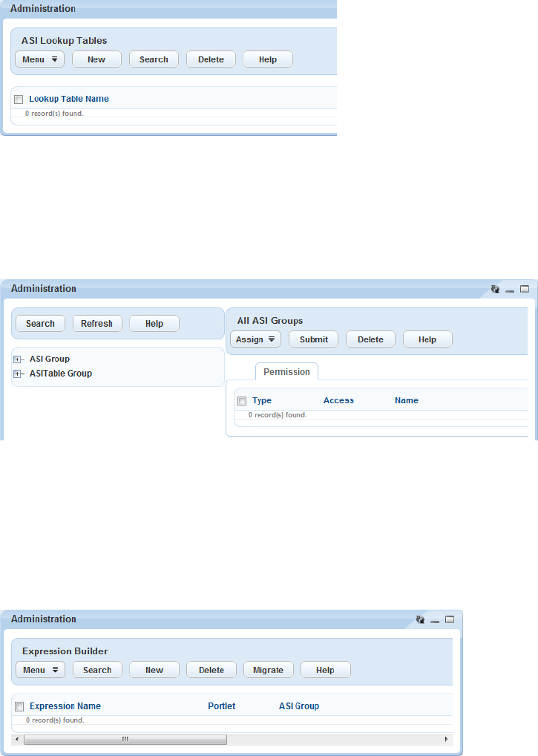Sort by Name column header

click(407, 400)
